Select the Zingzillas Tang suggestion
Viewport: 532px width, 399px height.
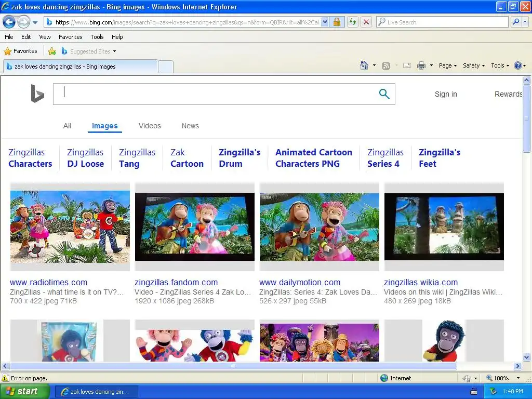click(137, 158)
